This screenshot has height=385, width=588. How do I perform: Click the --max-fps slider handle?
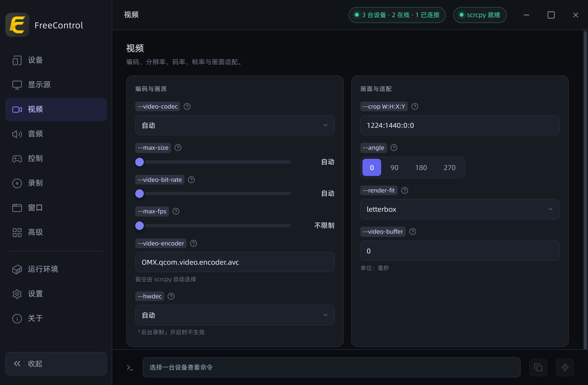coord(140,226)
